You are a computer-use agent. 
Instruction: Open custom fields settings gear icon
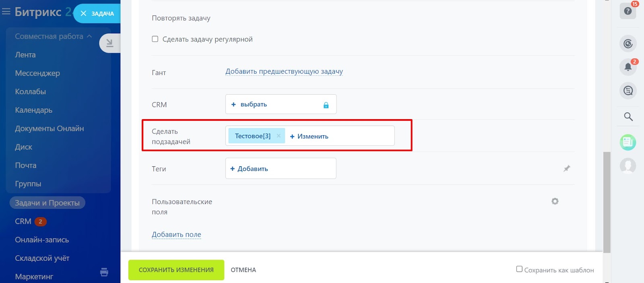(x=555, y=201)
